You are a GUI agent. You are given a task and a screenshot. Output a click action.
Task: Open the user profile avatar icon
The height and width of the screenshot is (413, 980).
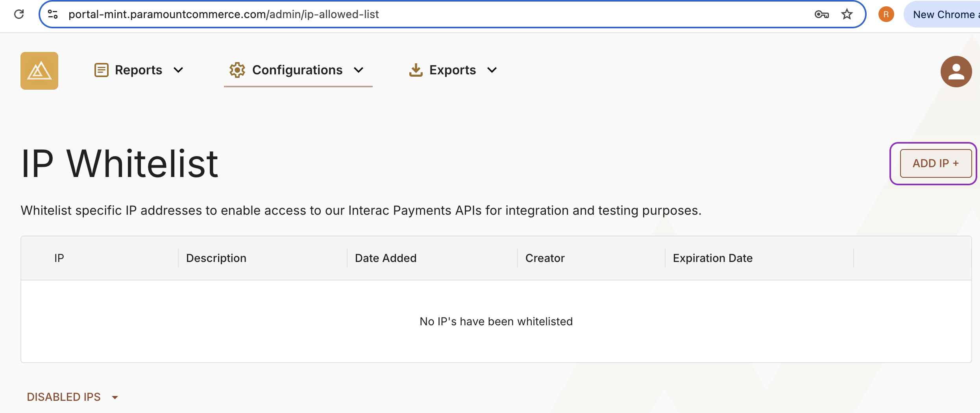coord(956,71)
